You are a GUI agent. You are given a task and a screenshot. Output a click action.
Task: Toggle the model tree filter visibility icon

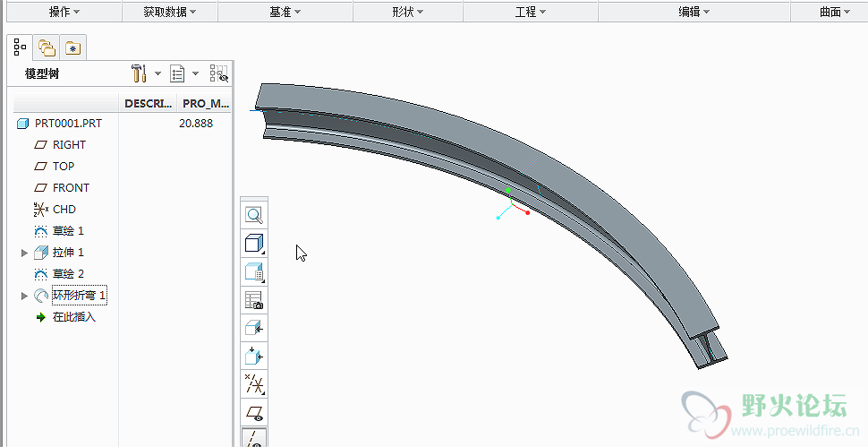coord(219,73)
